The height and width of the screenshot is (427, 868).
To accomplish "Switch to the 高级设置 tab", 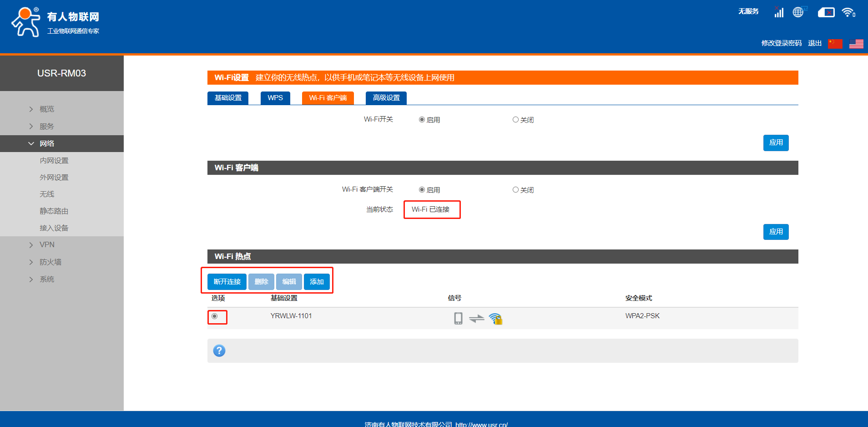I will tap(386, 98).
